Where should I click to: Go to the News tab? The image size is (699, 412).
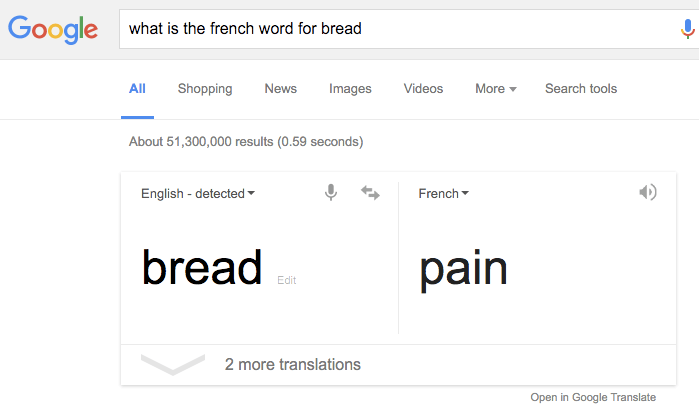281,88
